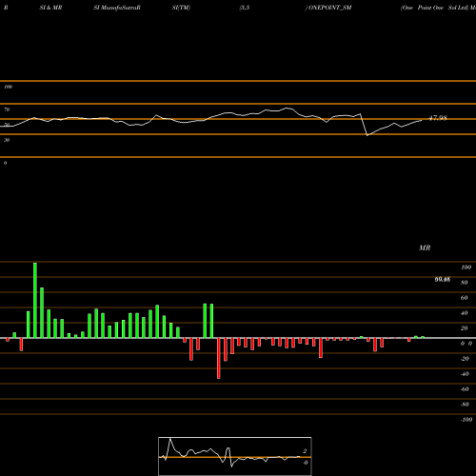Click the 'SI MunafaSutraR' header label
Screen dimensions: 476x476
click(117, 8)
